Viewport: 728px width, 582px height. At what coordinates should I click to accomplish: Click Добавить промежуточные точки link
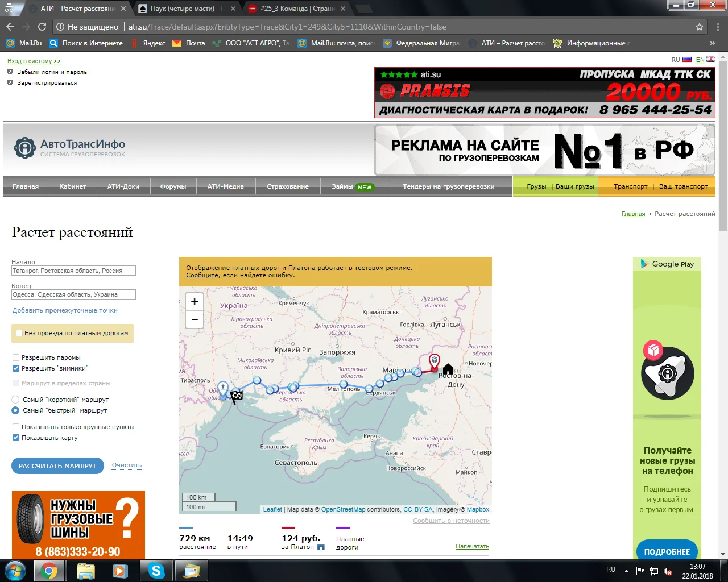pyautogui.click(x=65, y=310)
